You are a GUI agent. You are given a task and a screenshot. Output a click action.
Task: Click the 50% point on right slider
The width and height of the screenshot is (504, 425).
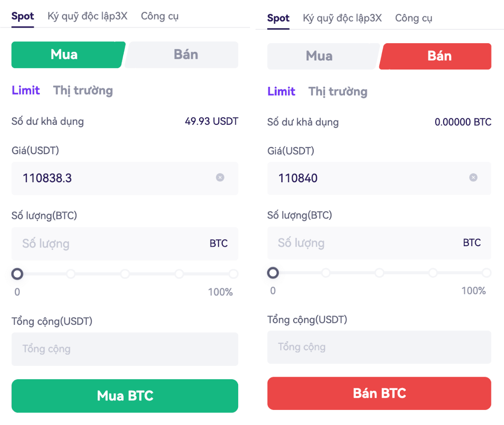[x=379, y=273]
